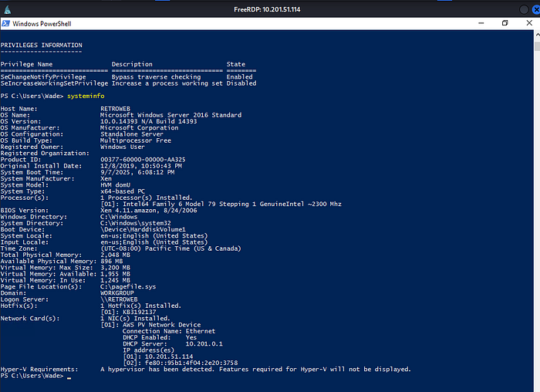Click the final PS C:\Users\Wade> prompt
The image size is (540, 392).
[x=32, y=376]
